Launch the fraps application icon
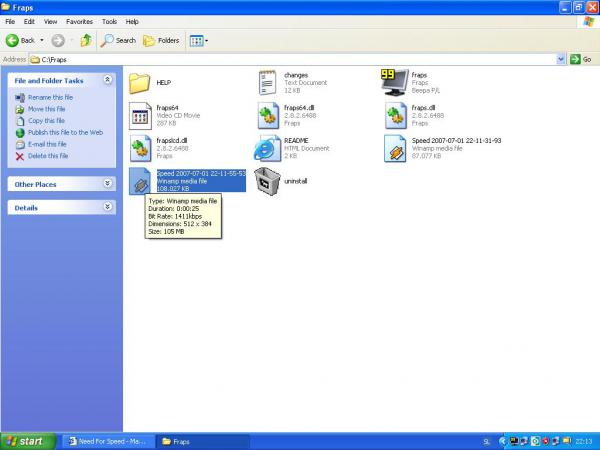 [x=395, y=82]
